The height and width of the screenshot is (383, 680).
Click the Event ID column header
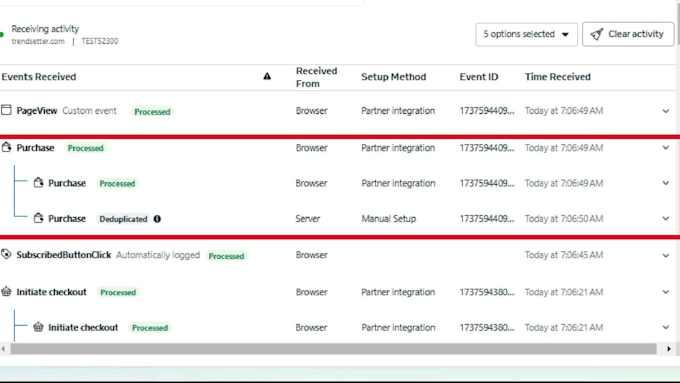(479, 77)
